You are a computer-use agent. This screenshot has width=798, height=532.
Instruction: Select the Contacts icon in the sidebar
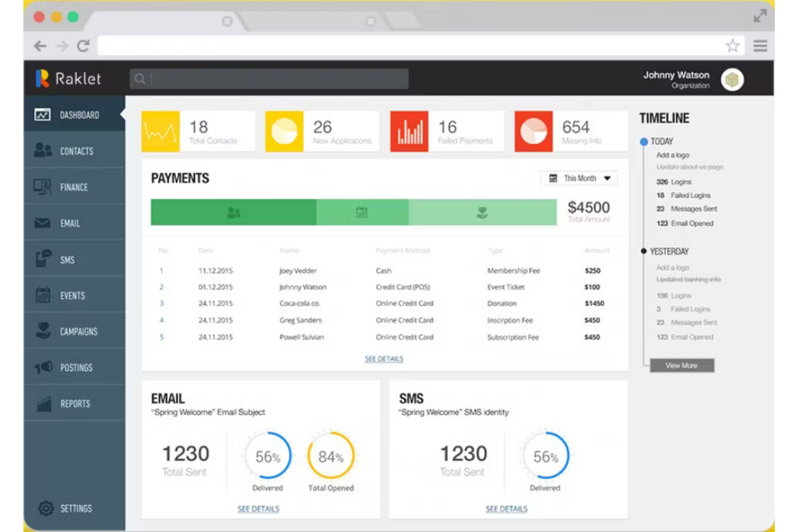tap(43, 151)
